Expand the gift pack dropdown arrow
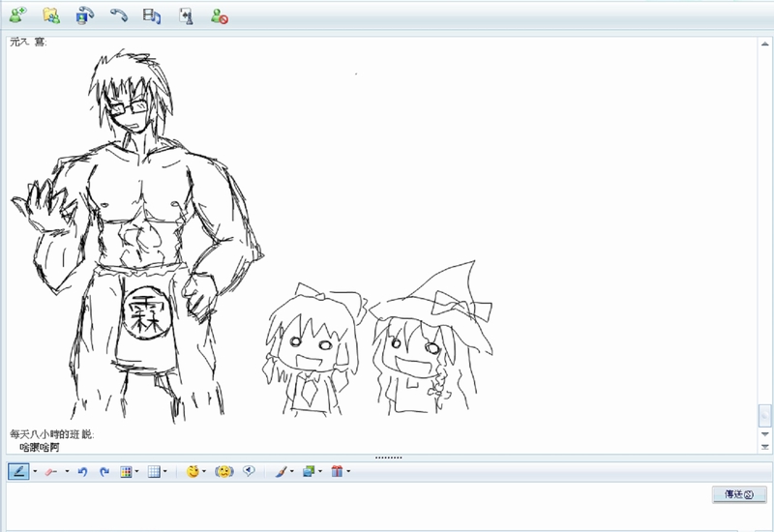 [348, 472]
